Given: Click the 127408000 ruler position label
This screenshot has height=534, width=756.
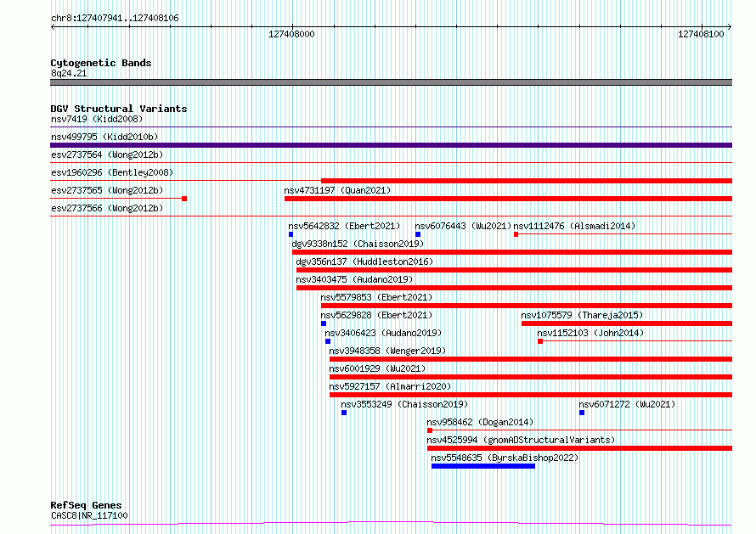Looking at the screenshot, I should [x=291, y=34].
